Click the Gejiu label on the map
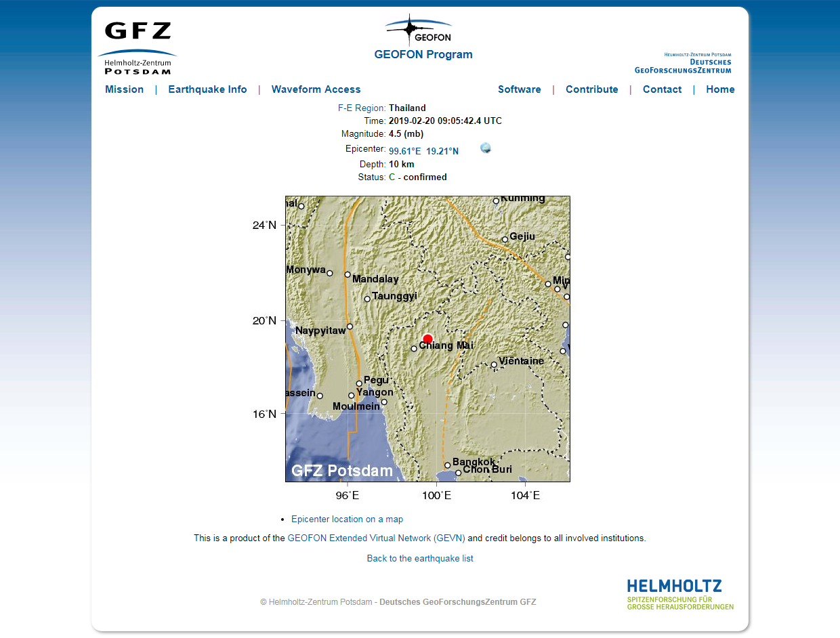Image resolution: width=840 pixels, height=638 pixels. click(522, 236)
